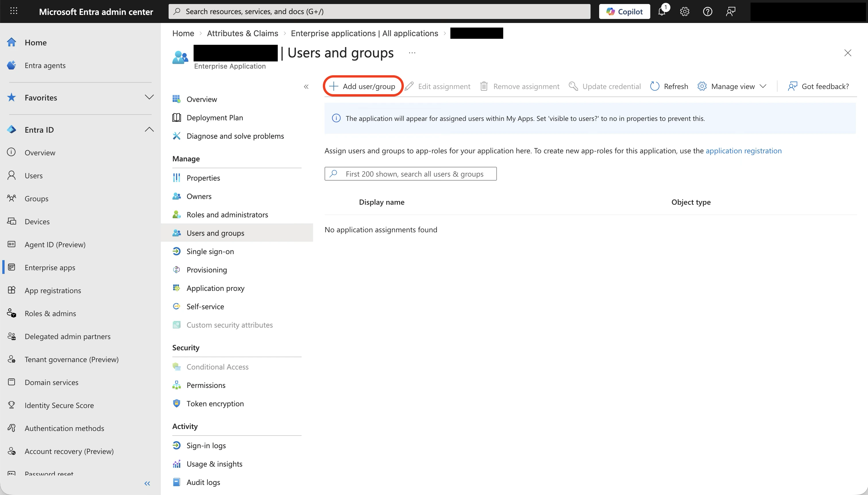
Task: Open the application Overview item
Action: tap(202, 99)
